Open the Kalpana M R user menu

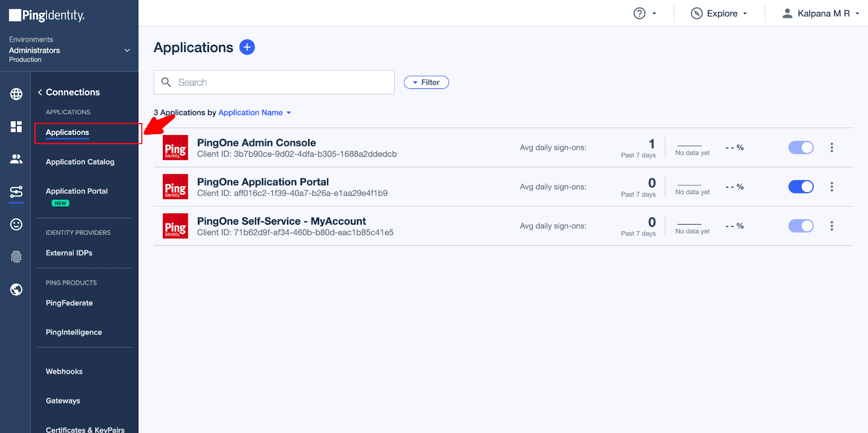(x=821, y=14)
